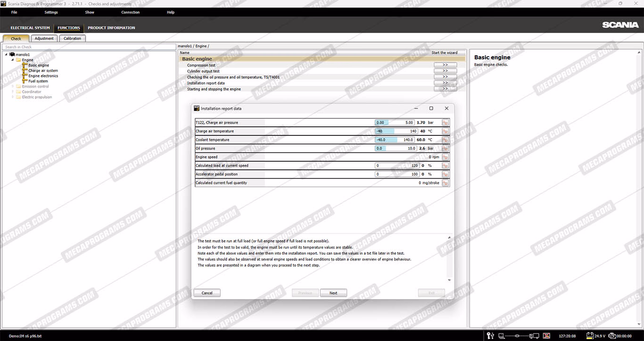This screenshot has width=644, height=341.
Task: Click the Name column header
Action: [x=184, y=53]
